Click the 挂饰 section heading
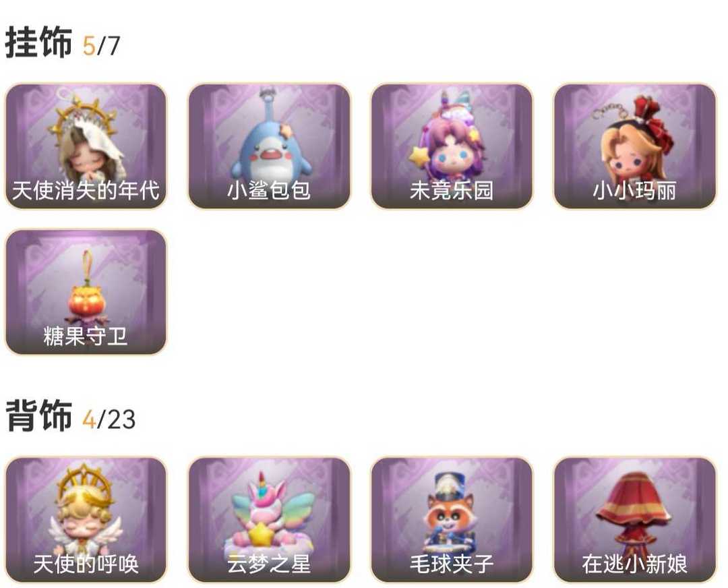Viewport: 728px width, 588px height. click(38, 42)
